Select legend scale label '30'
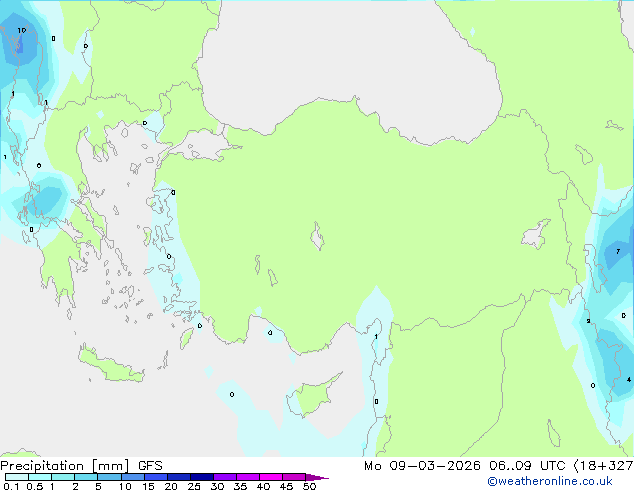Screen dimensions: 634x490 pyautogui.click(x=217, y=486)
